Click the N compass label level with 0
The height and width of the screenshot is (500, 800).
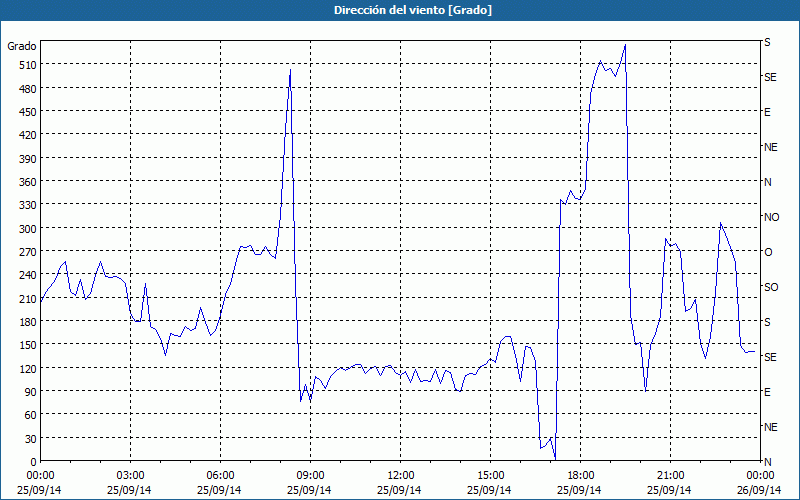[767, 462]
